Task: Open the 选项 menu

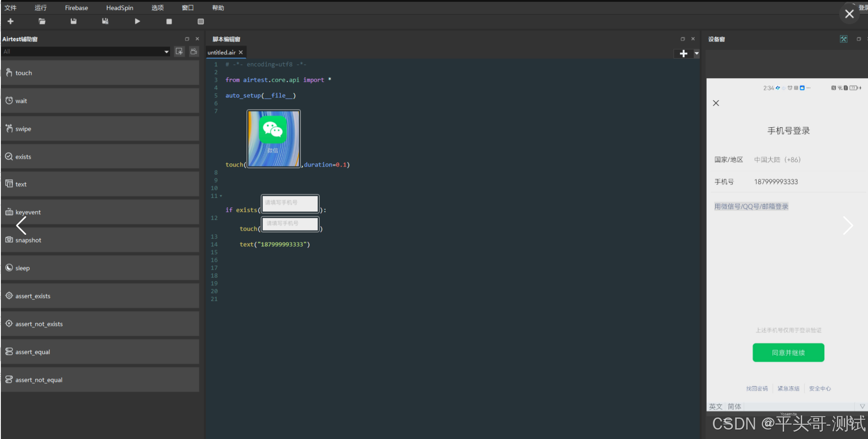Action: point(158,8)
